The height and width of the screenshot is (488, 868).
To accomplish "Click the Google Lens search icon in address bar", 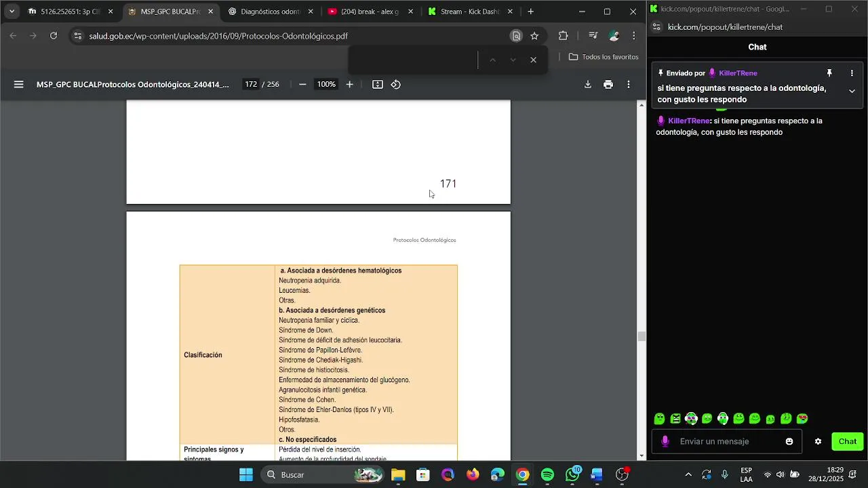I will pos(516,36).
